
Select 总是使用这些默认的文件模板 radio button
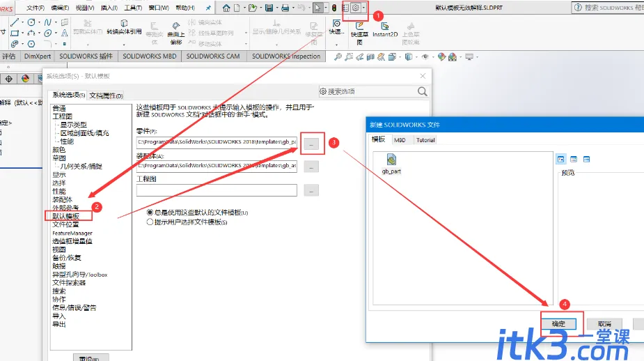150,212
